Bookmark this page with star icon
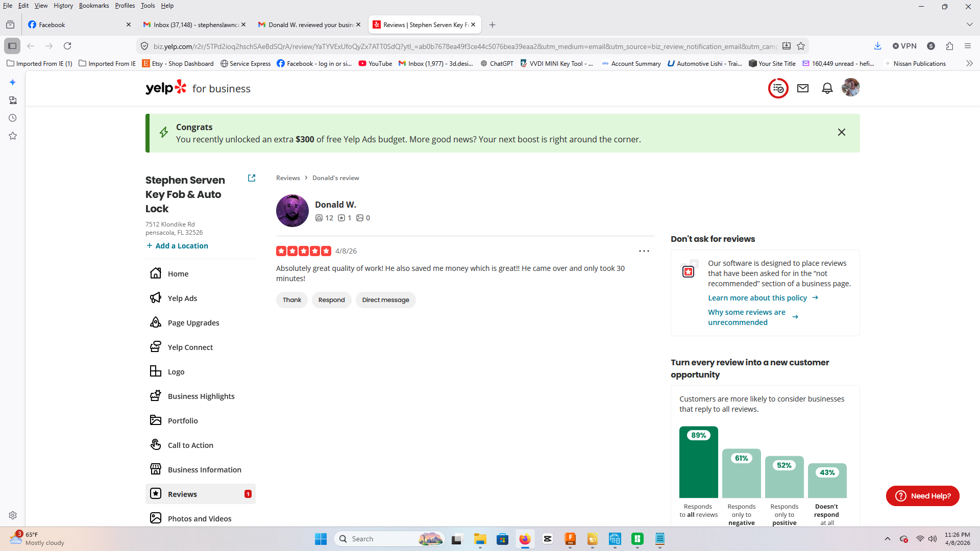 (801, 46)
